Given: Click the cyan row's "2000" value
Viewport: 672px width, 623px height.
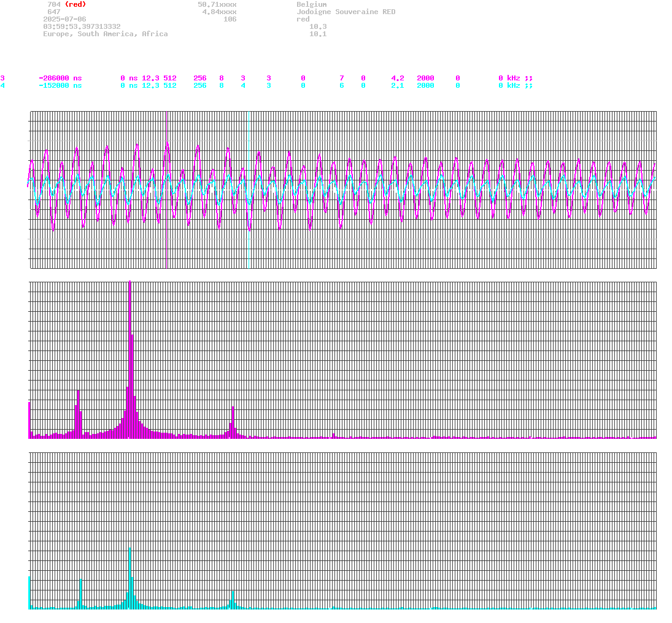Looking at the screenshot, I should tap(425, 85).
